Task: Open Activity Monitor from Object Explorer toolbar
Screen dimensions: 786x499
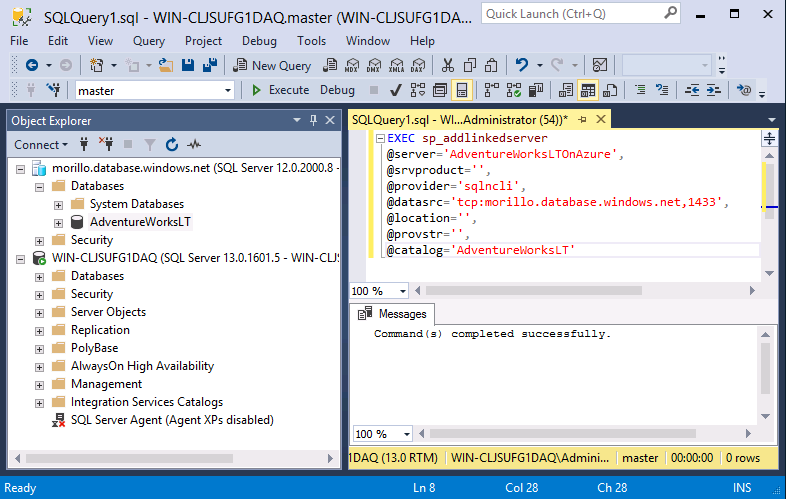Action: (x=194, y=144)
